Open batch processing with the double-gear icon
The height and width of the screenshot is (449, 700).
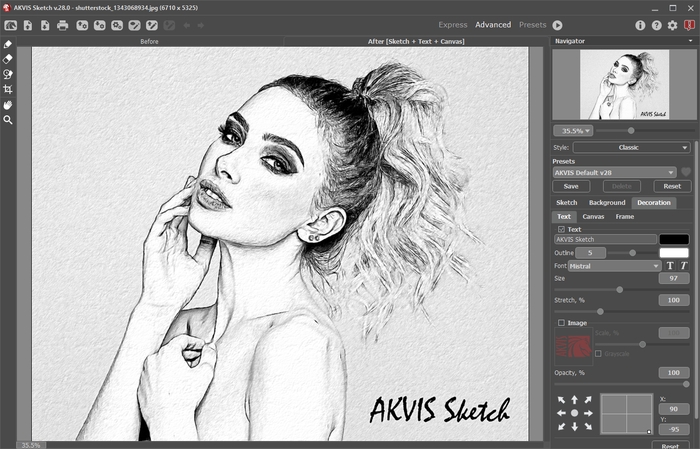(117, 25)
